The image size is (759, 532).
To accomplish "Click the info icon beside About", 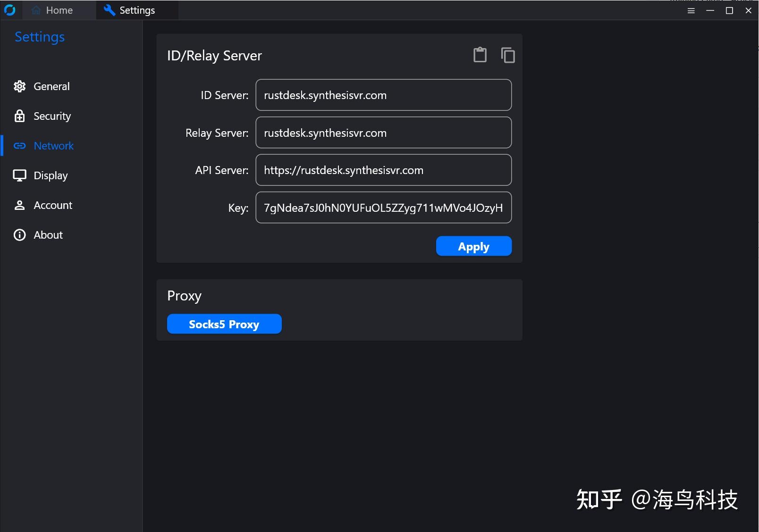I will (x=19, y=235).
